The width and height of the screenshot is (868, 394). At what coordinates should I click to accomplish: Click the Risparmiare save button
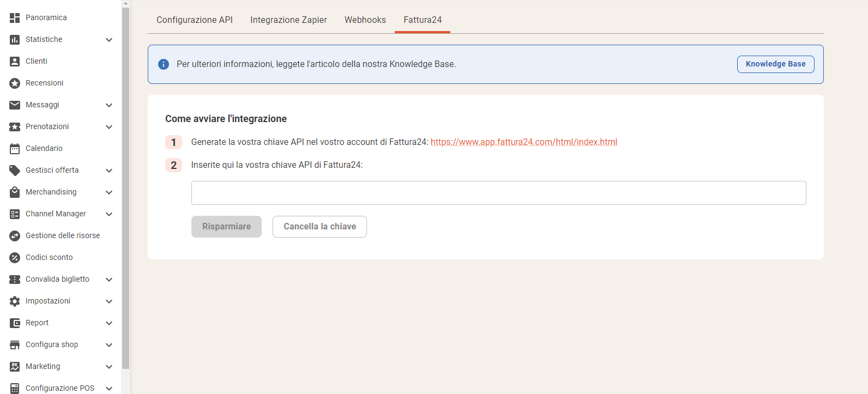pos(226,227)
